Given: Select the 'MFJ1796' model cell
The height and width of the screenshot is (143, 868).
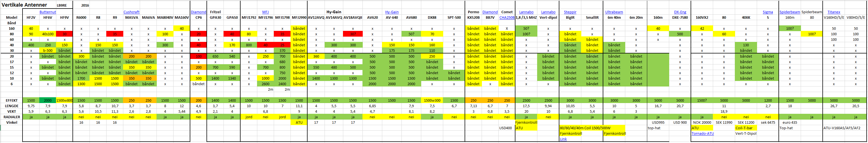Looking at the screenshot, I should [x=266, y=18].
